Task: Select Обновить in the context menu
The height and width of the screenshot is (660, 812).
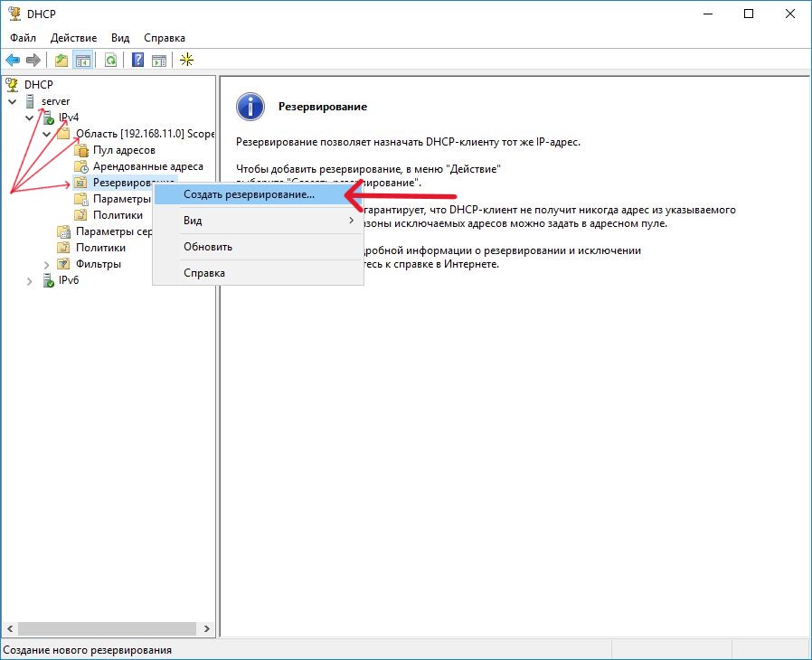Action: point(208,247)
